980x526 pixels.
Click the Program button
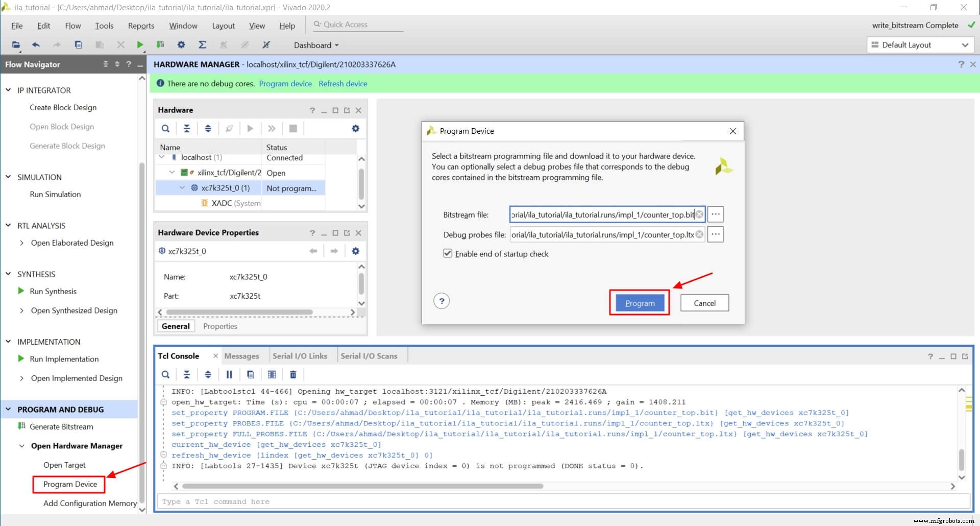pos(639,303)
